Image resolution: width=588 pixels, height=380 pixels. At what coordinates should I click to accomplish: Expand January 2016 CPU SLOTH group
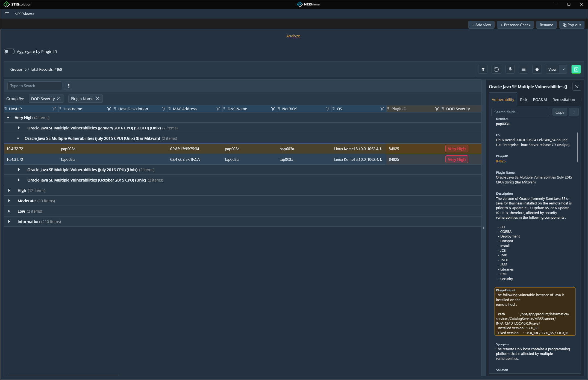[19, 128]
